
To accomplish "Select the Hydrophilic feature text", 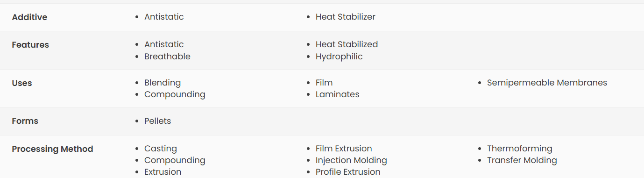I will [x=339, y=57].
